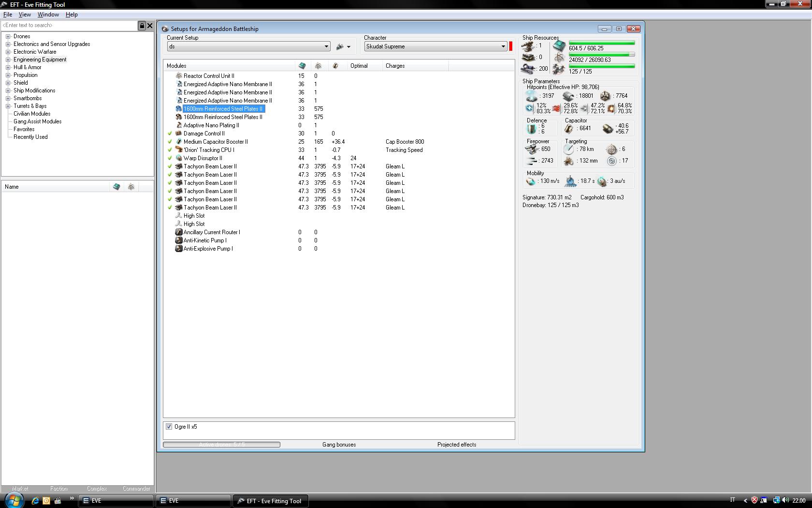Click the launcher hardpoints icon in Ship Resources
Viewport: 812px width, 508px height.
[x=528, y=58]
